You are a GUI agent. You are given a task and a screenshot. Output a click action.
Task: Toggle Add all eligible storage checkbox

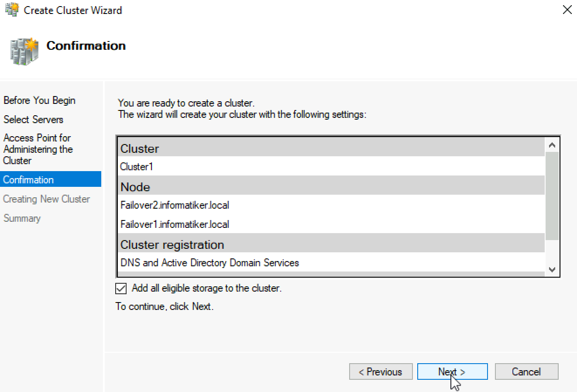[x=121, y=289]
